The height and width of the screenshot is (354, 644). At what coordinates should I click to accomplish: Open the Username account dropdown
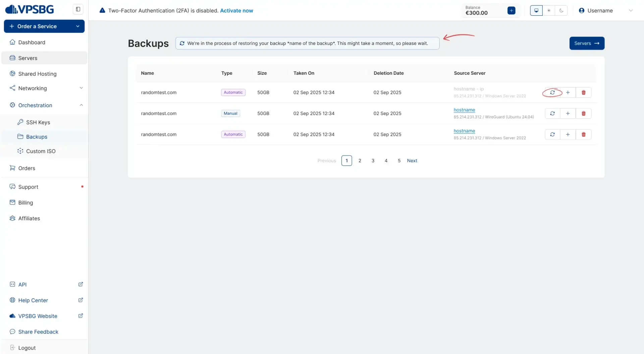click(x=599, y=10)
